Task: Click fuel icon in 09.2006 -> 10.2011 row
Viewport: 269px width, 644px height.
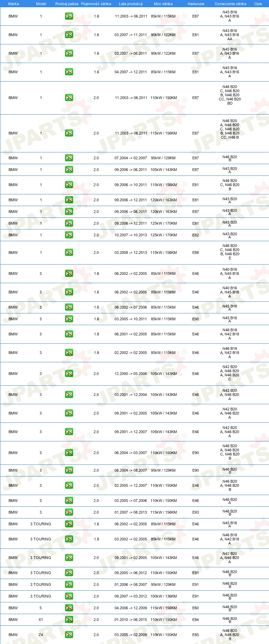Action: tap(69, 185)
